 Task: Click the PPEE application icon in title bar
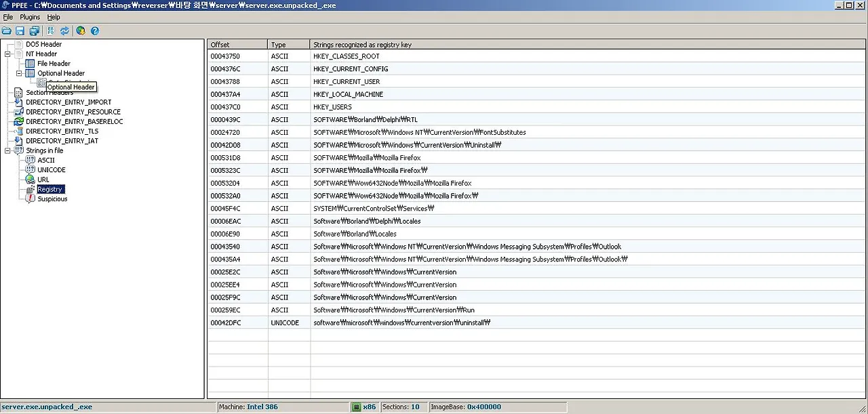point(5,5)
